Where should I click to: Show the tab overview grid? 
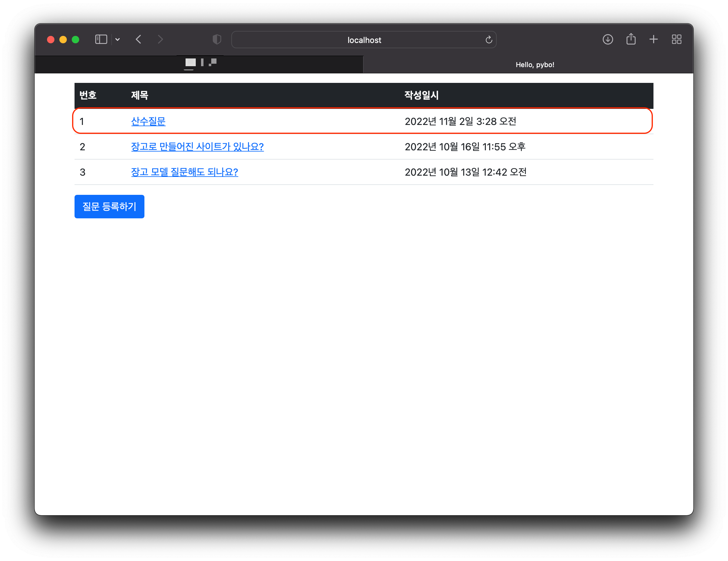(676, 39)
